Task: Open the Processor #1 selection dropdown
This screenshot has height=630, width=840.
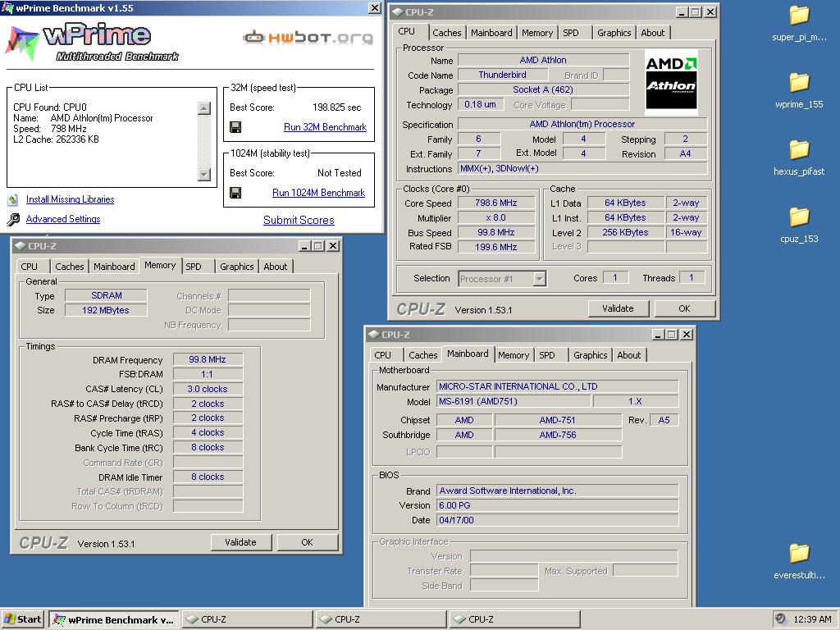Action: coord(540,279)
